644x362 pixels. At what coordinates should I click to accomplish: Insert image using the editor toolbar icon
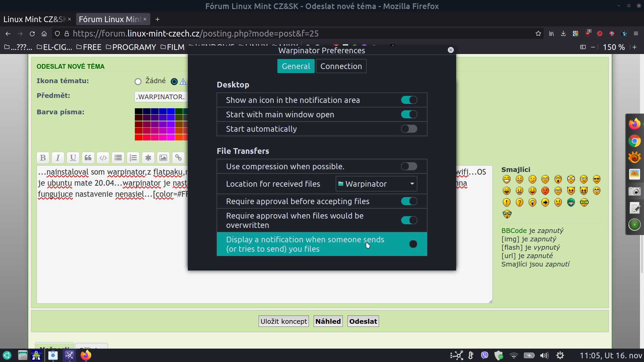[163, 158]
